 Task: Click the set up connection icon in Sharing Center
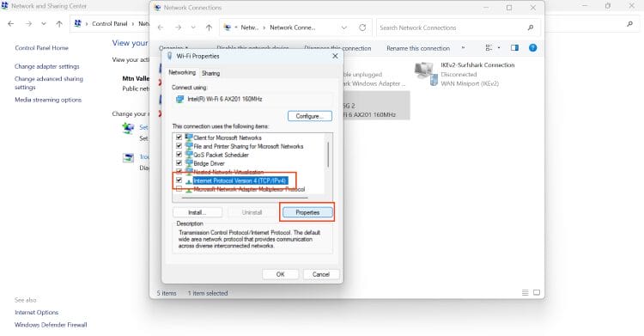tap(128, 128)
